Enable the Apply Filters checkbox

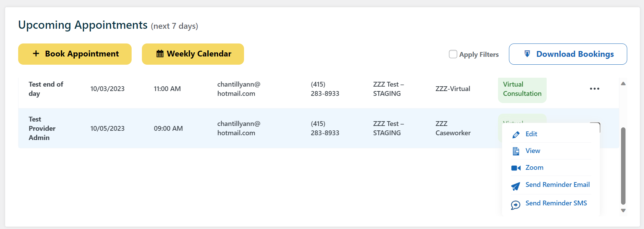click(x=453, y=54)
